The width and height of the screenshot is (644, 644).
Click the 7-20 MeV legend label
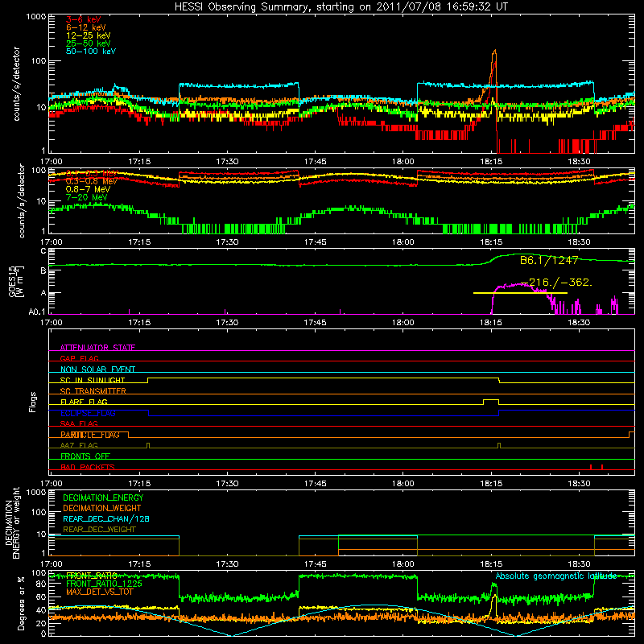pos(86,197)
